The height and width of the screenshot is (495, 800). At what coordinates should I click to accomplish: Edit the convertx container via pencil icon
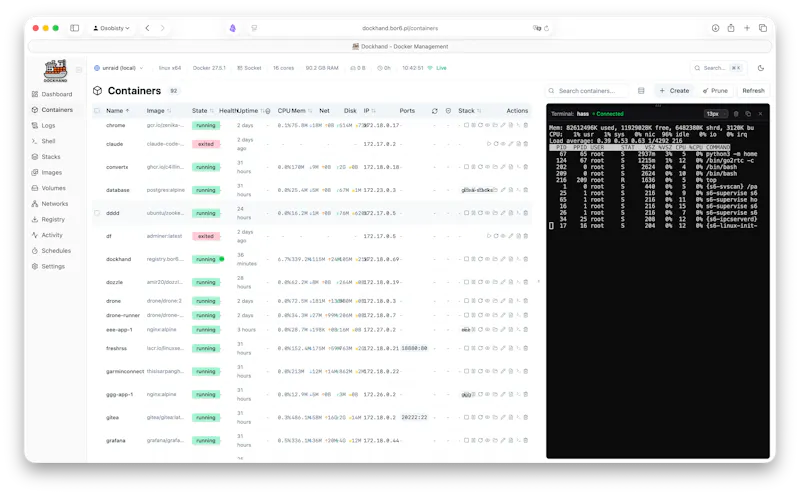(503, 167)
